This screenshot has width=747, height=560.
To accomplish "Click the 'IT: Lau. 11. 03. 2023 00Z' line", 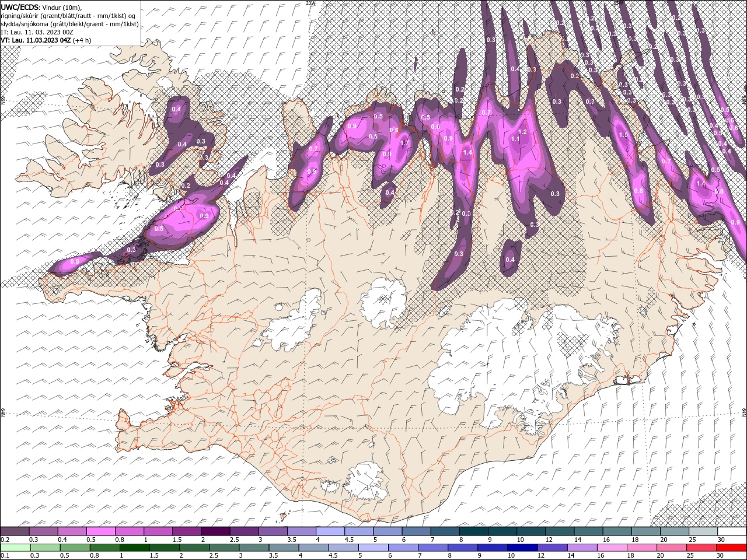I will pyautogui.click(x=37, y=32).
